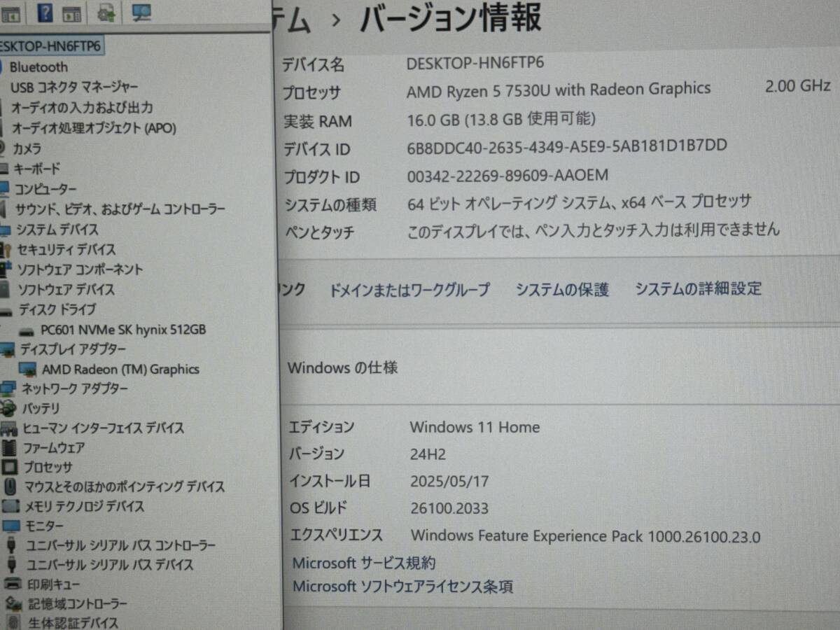Click the バッテリ battery icon
The height and width of the screenshot is (630, 840).
[x=8, y=408]
